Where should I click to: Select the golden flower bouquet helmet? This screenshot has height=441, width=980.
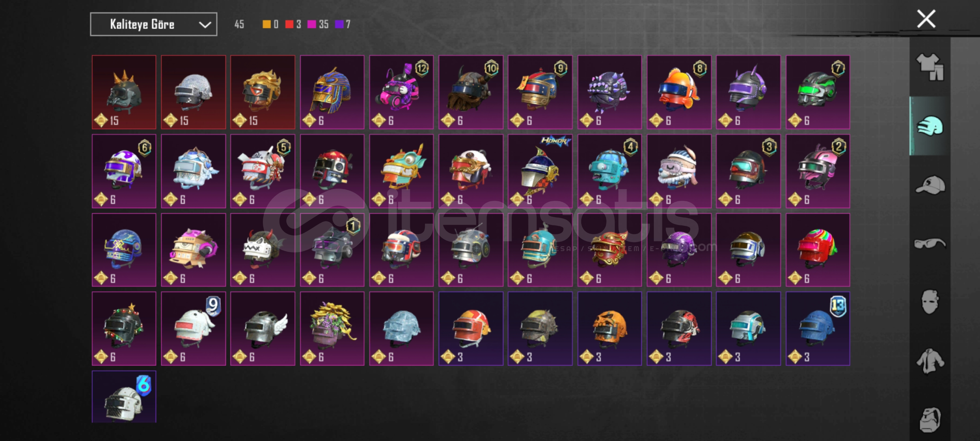pyautogui.click(x=332, y=328)
